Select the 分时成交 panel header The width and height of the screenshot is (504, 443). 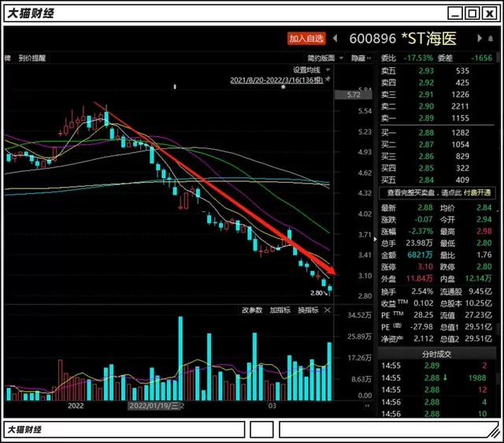[437, 354]
